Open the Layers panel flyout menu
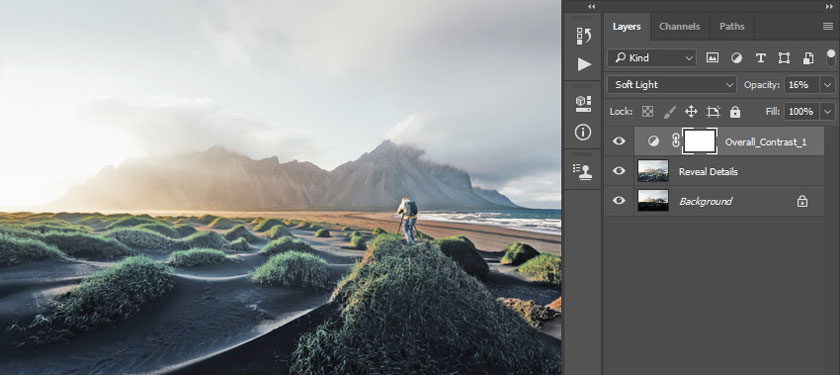 (x=828, y=27)
